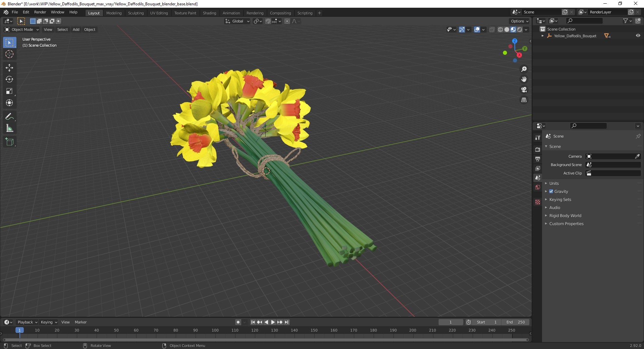Open the Texture properties tab

[x=538, y=202]
